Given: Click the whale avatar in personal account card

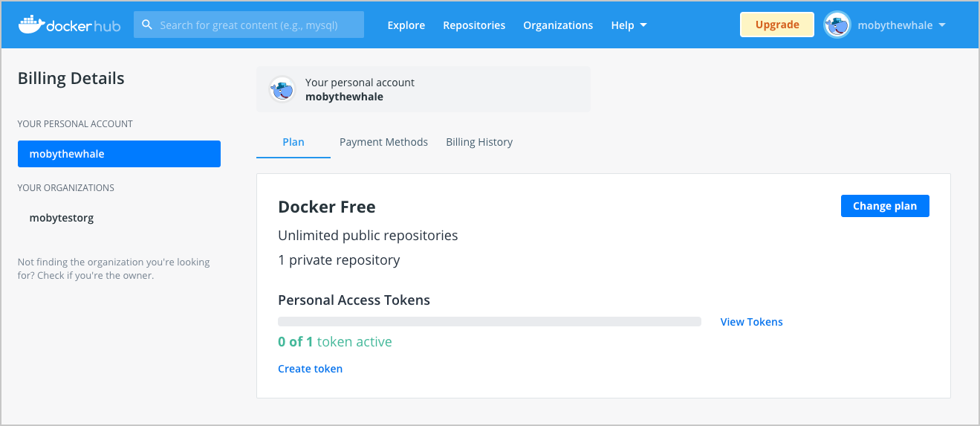Looking at the screenshot, I should click(282, 89).
